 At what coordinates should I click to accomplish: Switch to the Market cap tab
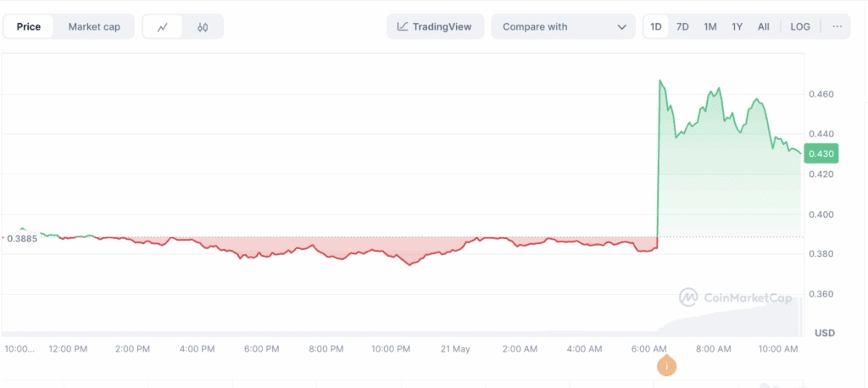pos(94,26)
